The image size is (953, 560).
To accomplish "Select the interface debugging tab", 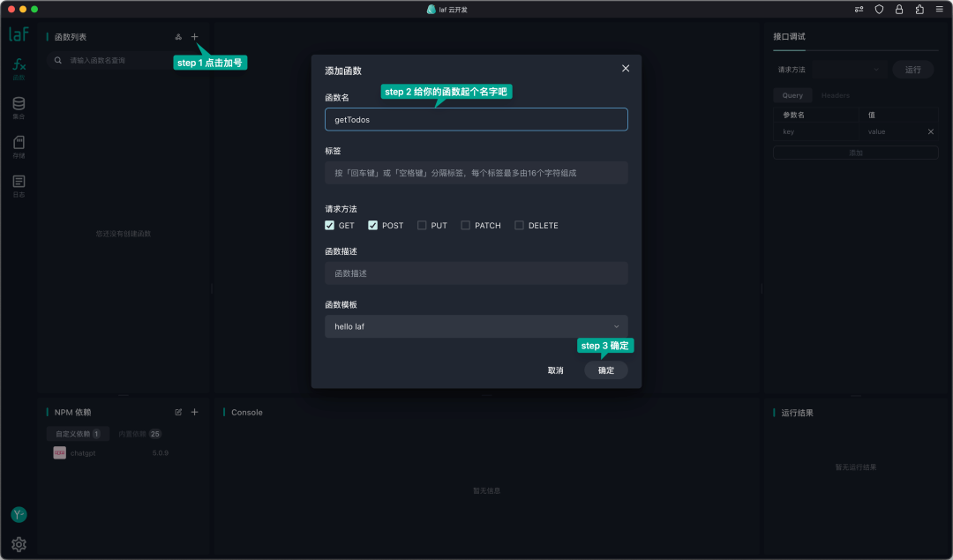I will [x=789, y=36].
